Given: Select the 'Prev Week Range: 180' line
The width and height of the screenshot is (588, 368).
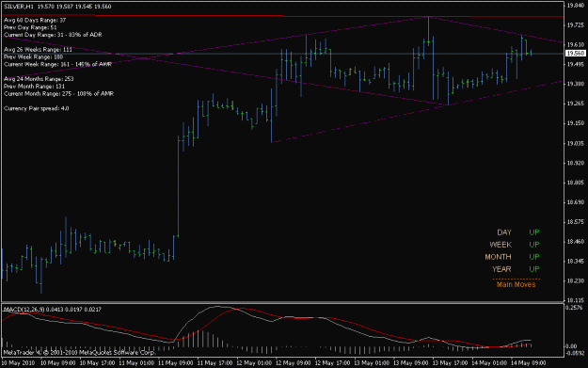Looking at the screenshot, I should tap(33, 57).
